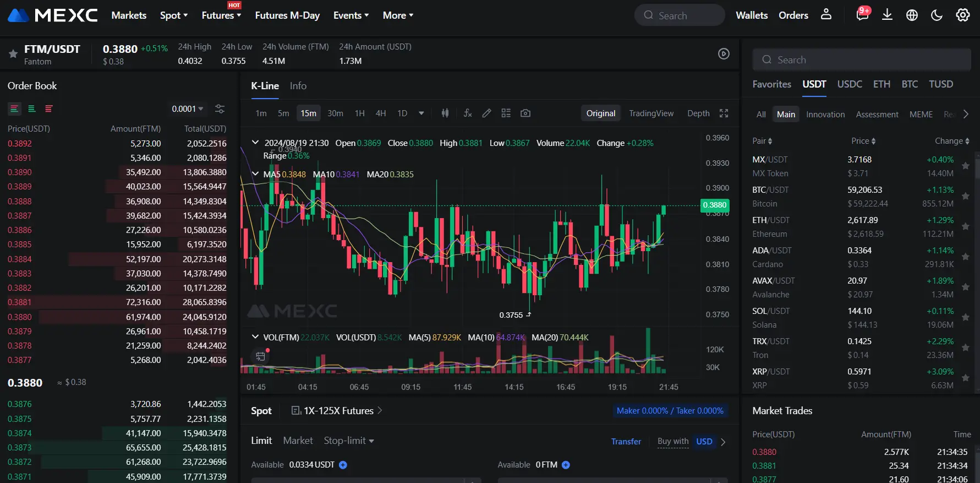Open the candlestick chart style icon
This screenshot has width=980, height=483.
click(x=445, y=113)
